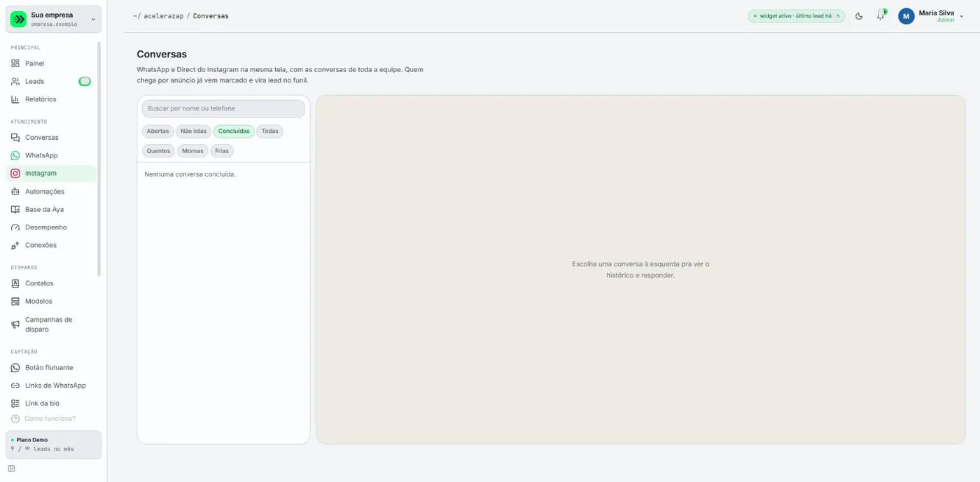Collapse the sidebar with the bottom panel icon
This screenshot has height=482, width=980.
click(11, 469)
